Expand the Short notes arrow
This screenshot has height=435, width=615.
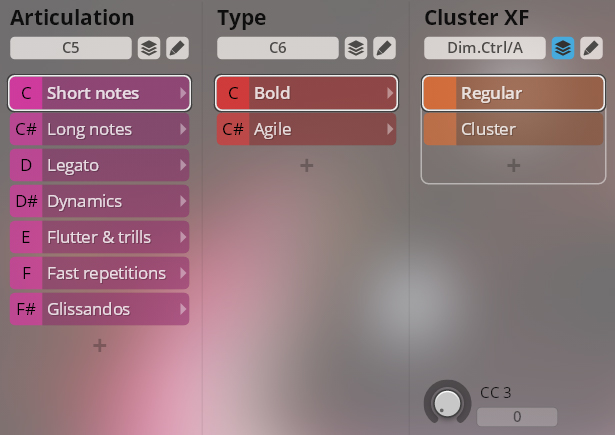point(182,93)
